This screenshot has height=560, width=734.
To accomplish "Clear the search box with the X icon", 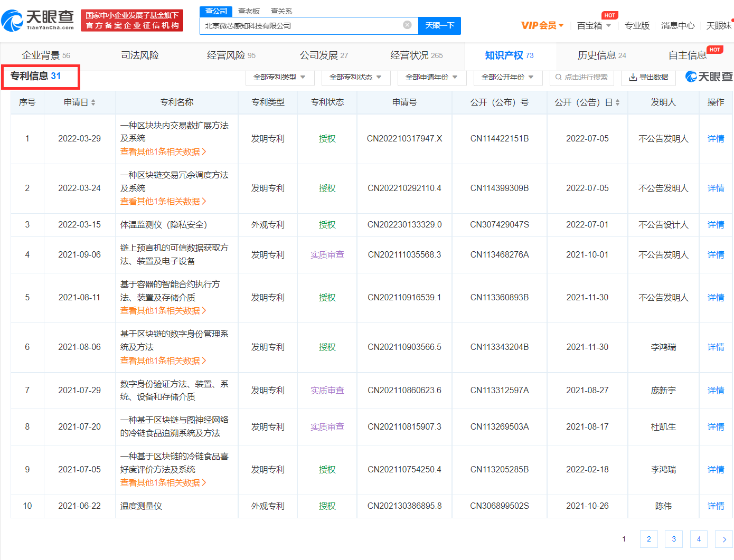I will pos(407,25).
